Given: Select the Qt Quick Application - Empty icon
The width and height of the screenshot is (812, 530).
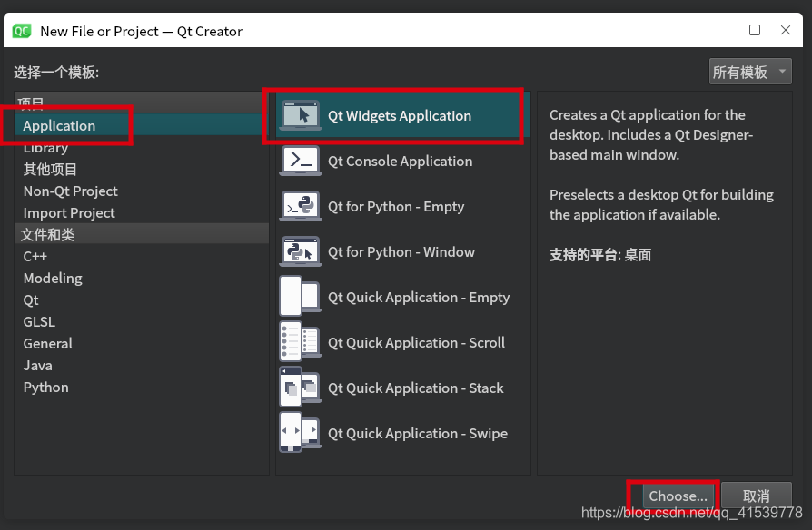Looking at the screenshot, I should tap(300, 297).
